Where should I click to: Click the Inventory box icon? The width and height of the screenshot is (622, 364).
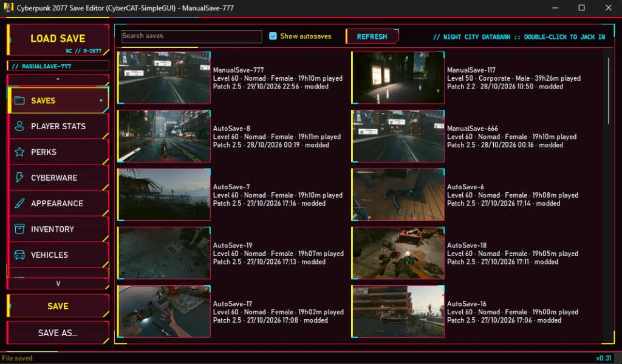19,229
